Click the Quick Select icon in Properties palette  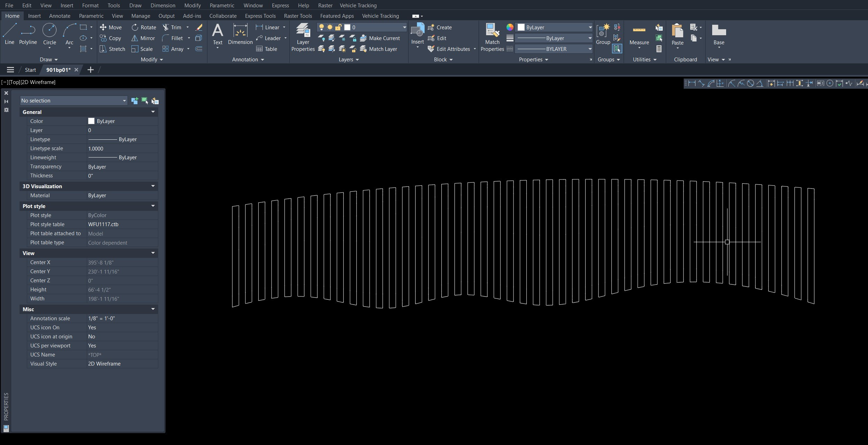pos(155,101)
